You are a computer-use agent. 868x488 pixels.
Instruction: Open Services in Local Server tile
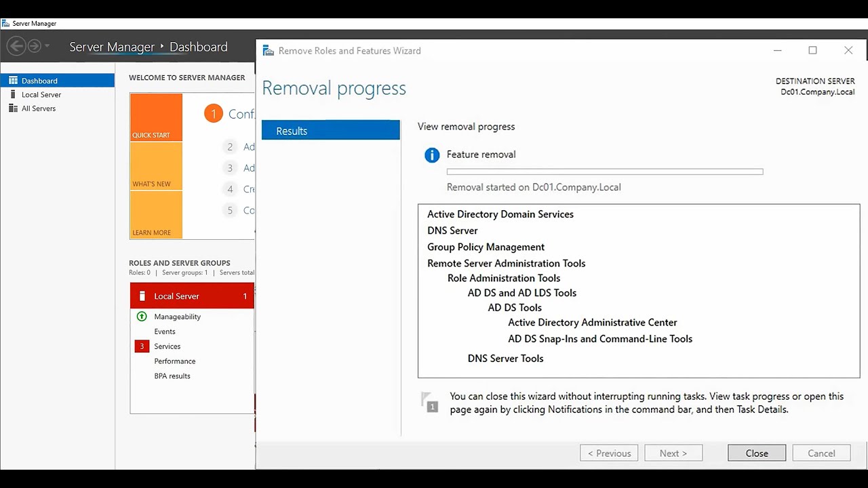(167, 346)
